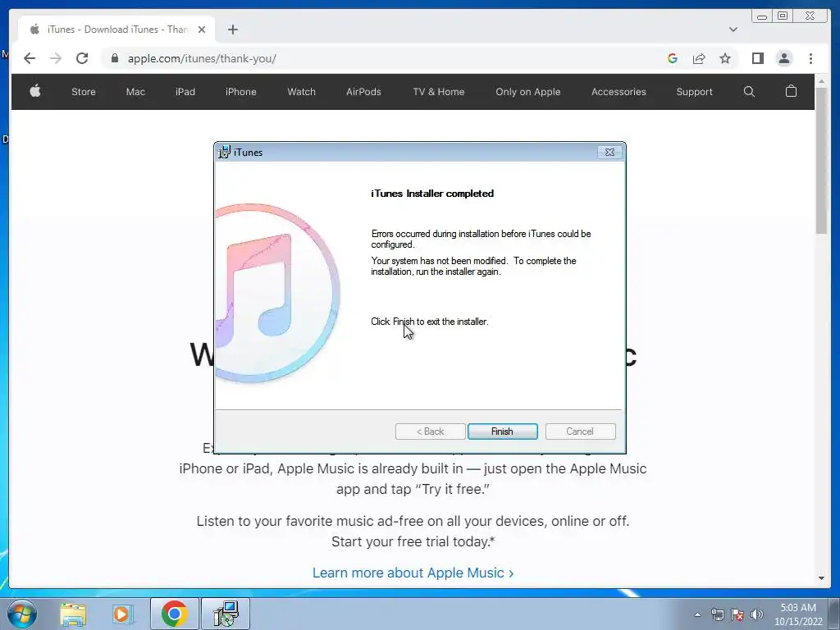View site information via lock icon
The image size is (840, 630).
[115, 58]
